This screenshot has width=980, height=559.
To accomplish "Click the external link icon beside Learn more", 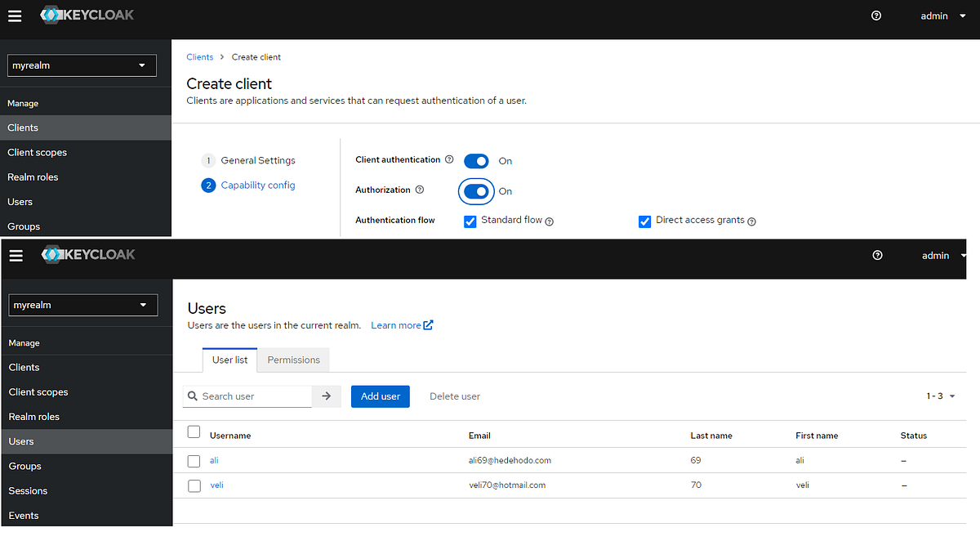I will (x=426, y=324).
